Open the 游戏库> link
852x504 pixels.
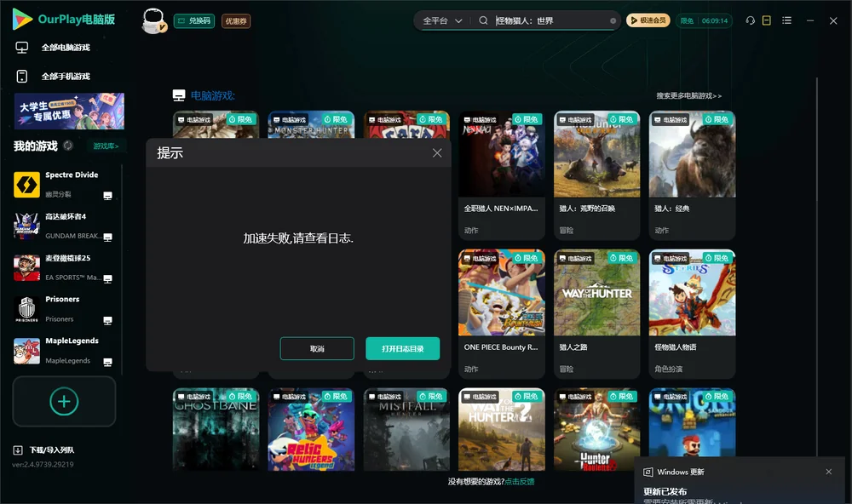pyautogui.click(x=106, y=146)
